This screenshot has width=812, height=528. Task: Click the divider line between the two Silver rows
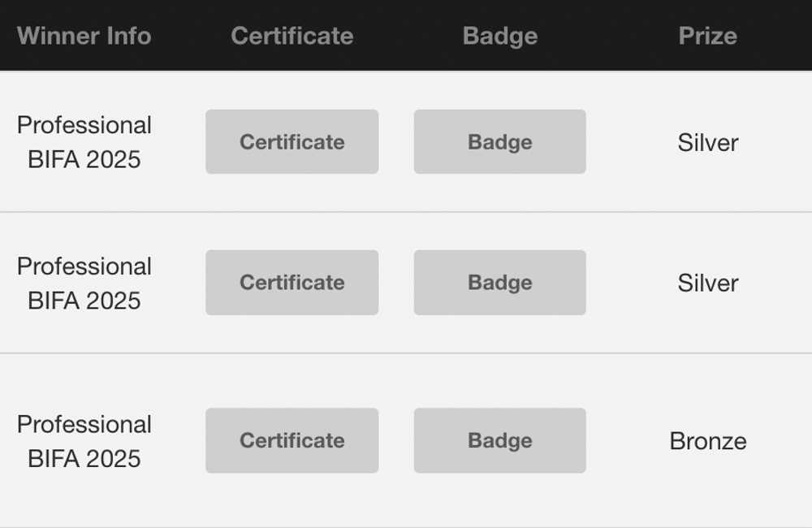pos(406,212)
